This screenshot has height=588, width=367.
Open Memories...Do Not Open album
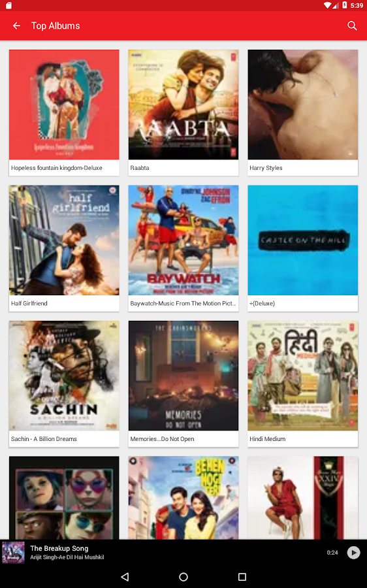(x=183, y=384)
